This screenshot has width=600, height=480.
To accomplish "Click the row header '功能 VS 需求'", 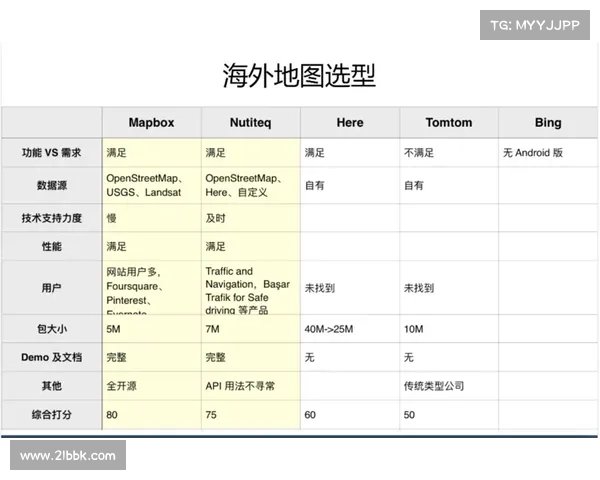I will coord(52,153).
